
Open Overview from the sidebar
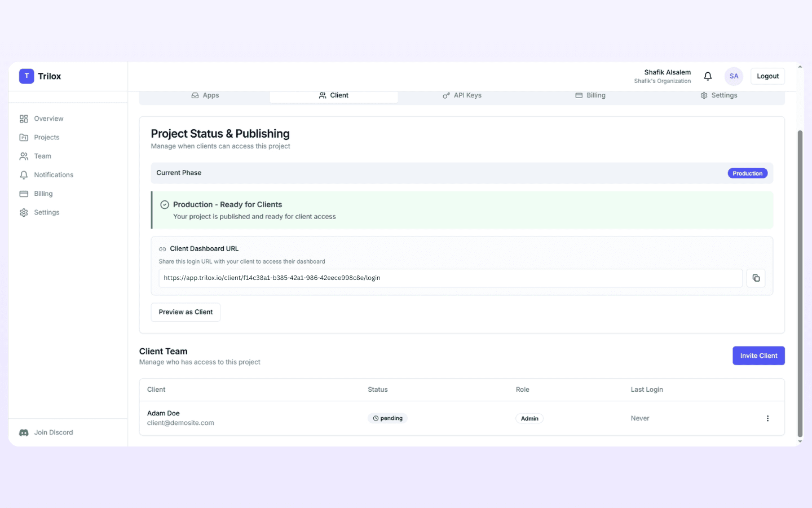[48, 119]
